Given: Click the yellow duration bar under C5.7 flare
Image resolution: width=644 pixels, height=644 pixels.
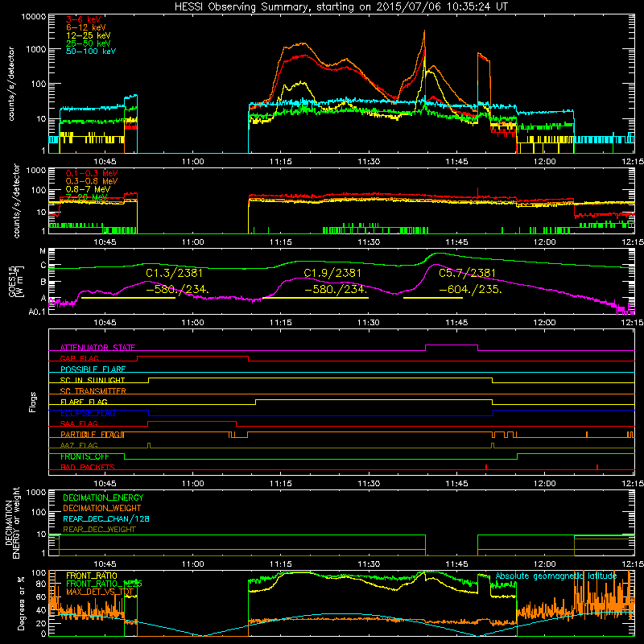Looking at the screenshot, I should tap(433, 298).
